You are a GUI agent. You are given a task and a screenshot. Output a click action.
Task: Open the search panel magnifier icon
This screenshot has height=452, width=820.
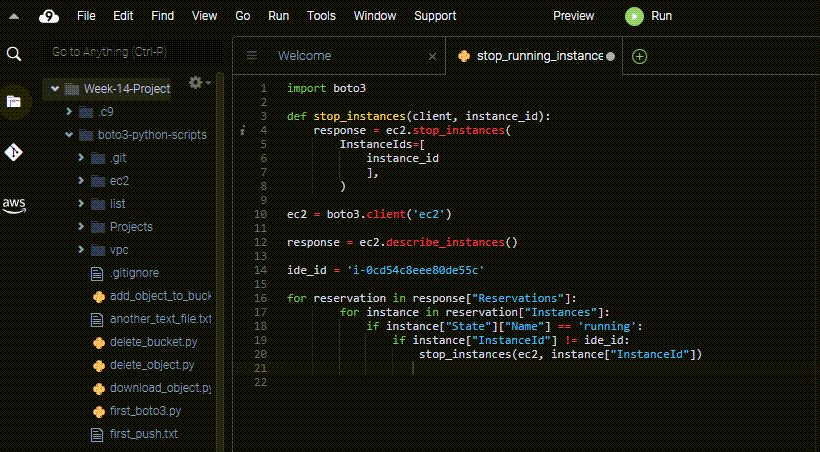tap(14, 53)
